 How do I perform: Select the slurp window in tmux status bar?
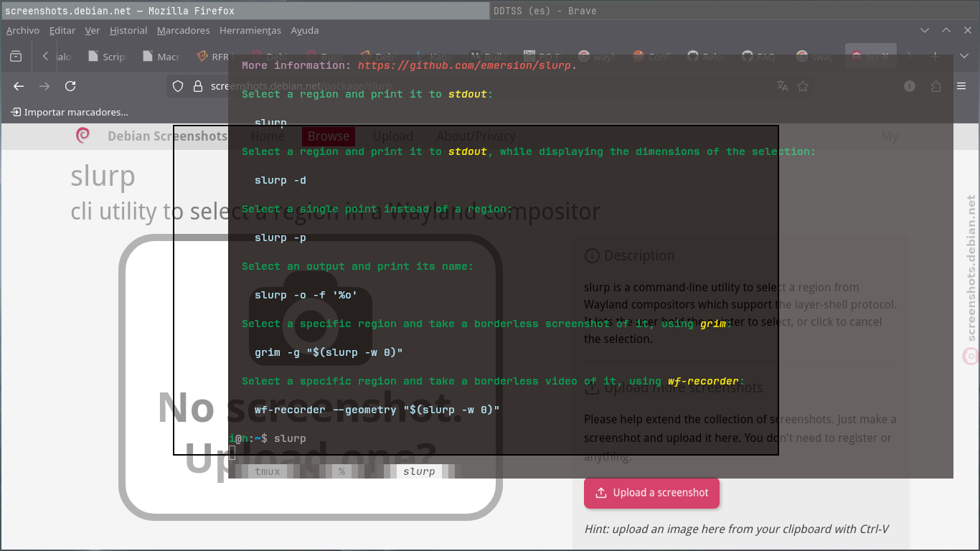[419, 471]
